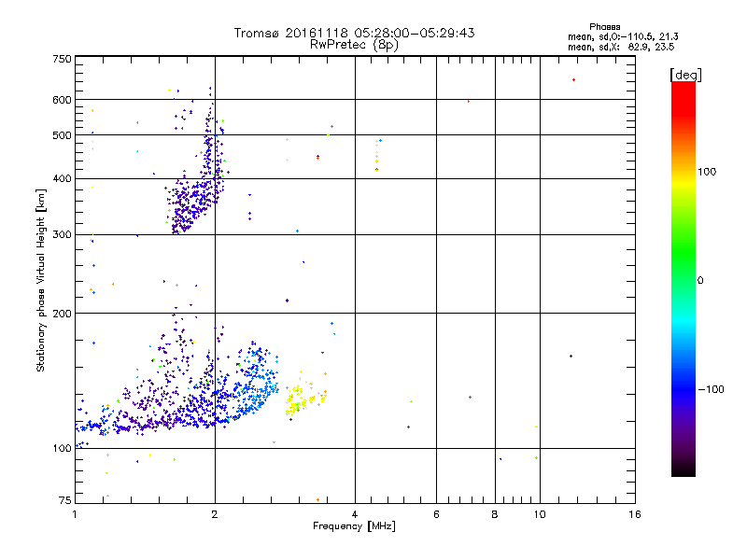
Task: Click the y-axis tick label "200"
Action: tap(62, 314)
